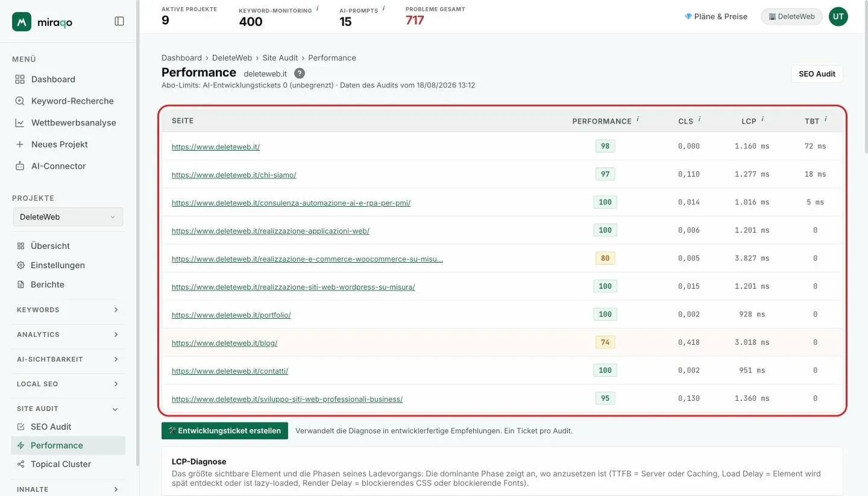Click the info icon next to TBT header
Viewport: 868px width, 496px height.
[x=826, y=119]
